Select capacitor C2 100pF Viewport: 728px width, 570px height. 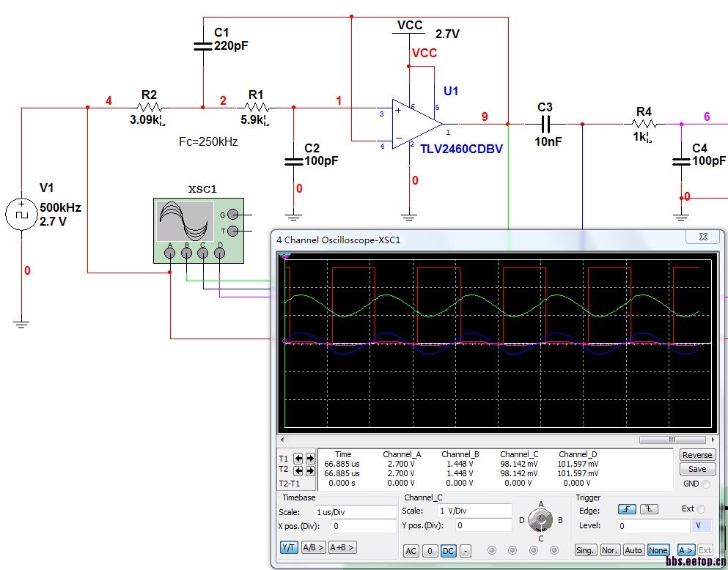(293, 161)
